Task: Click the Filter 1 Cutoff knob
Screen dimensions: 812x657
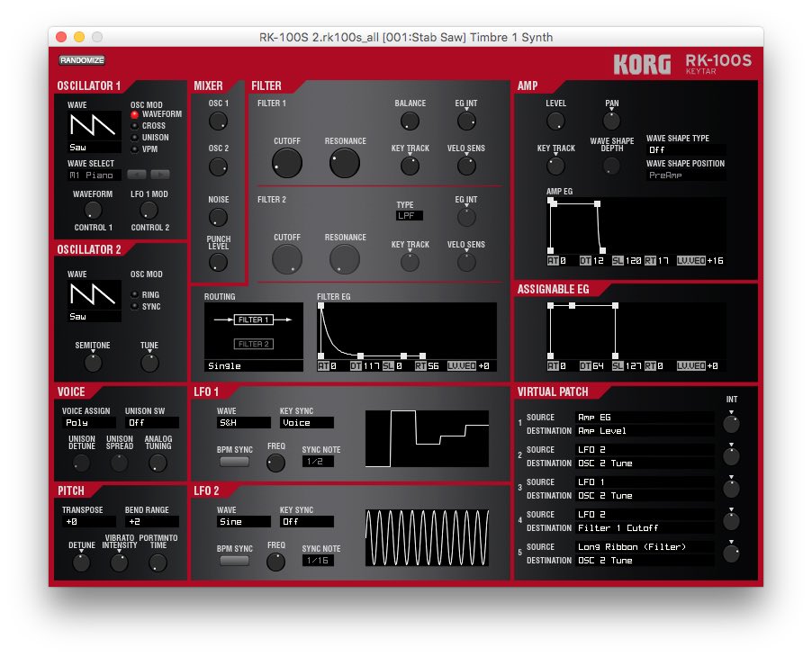Action: click(x=286, y=162)
